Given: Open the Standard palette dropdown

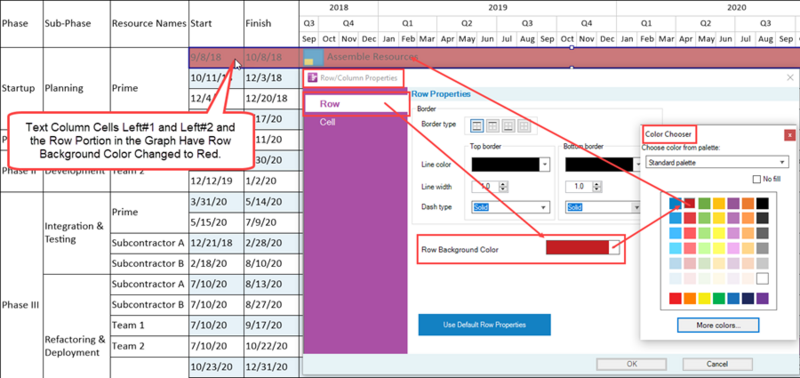Looking at the screenshot, I should pos(717,162).
